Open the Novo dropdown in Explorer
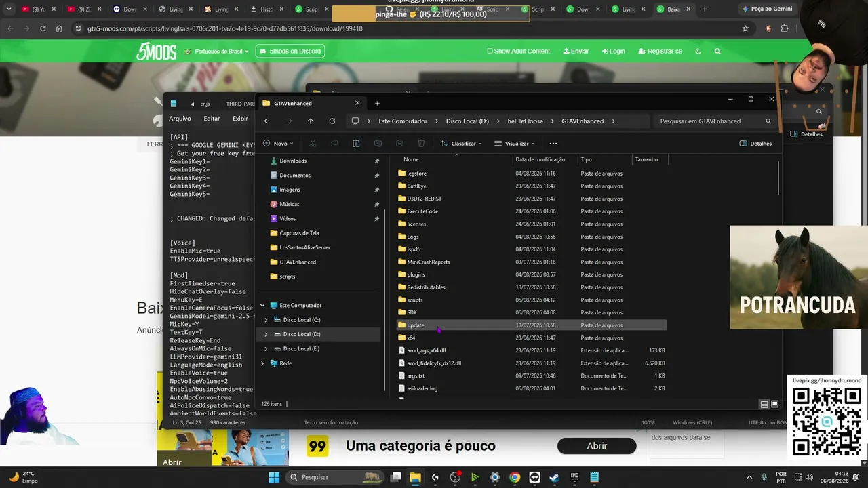This screenshot has height=488, width=868. click(278, 144)
